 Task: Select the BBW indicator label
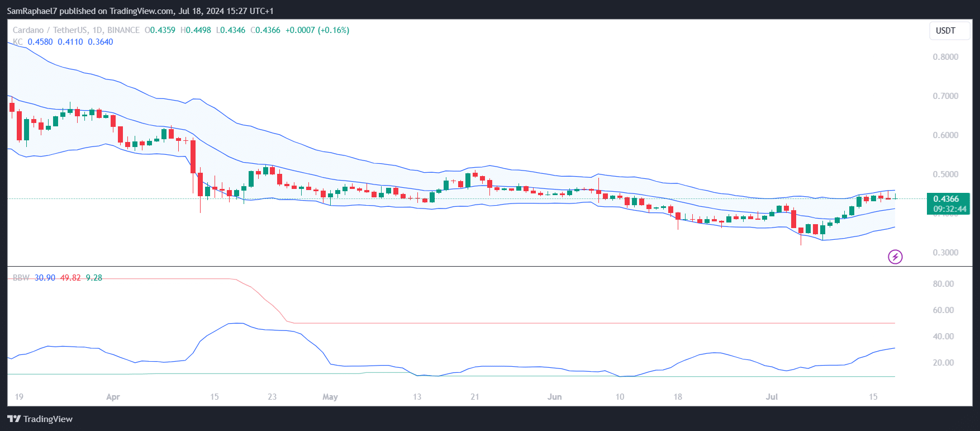point(21,278)
